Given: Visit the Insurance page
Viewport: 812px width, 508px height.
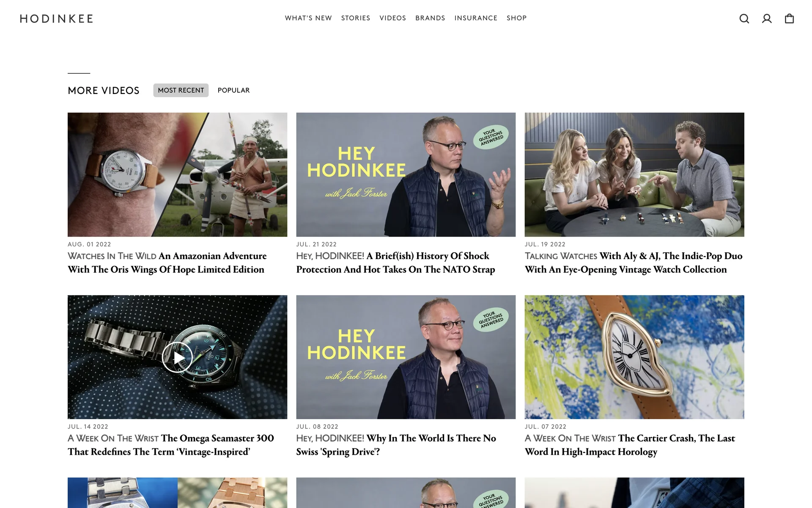Looking at the screenshot, I should click(476, 18).
